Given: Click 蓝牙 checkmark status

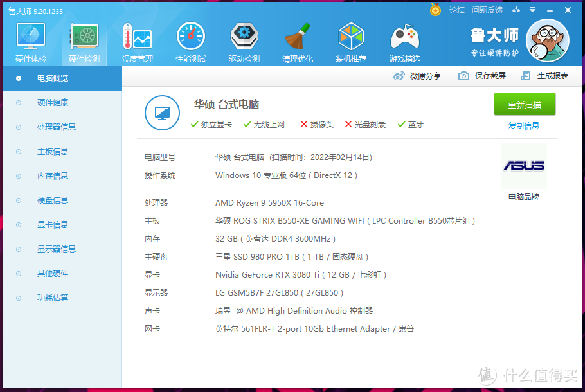Looking at the screenshot, I should [x=410, y=124].
